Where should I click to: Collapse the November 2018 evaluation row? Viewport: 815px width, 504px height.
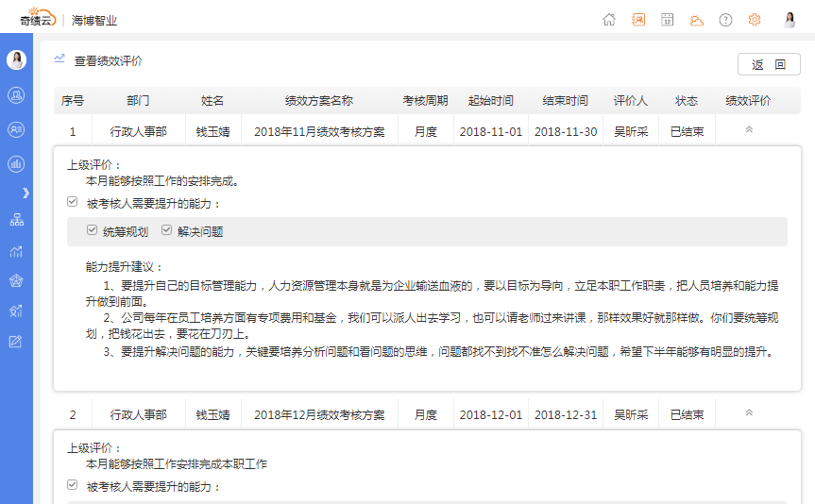point(749,129)
